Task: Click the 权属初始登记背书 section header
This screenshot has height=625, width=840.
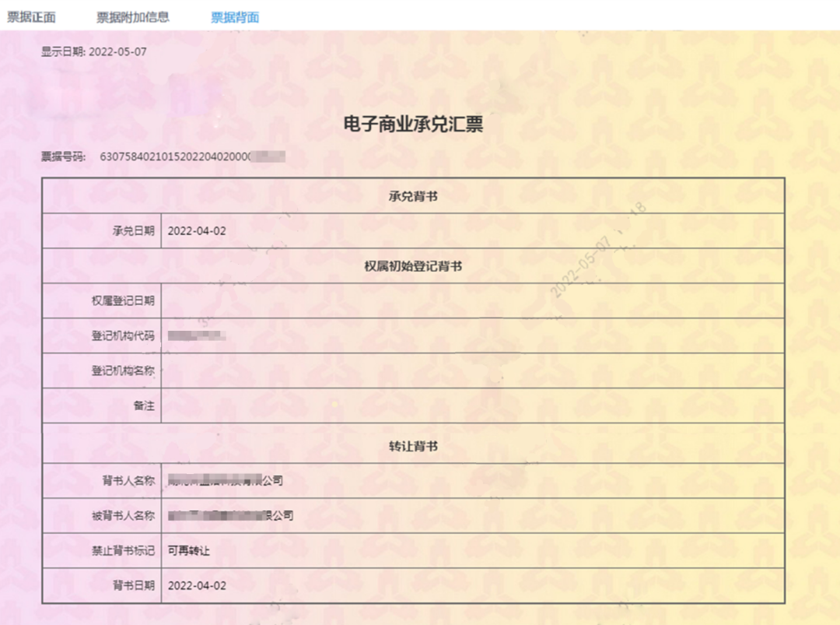Action: (x=413, y=266)
